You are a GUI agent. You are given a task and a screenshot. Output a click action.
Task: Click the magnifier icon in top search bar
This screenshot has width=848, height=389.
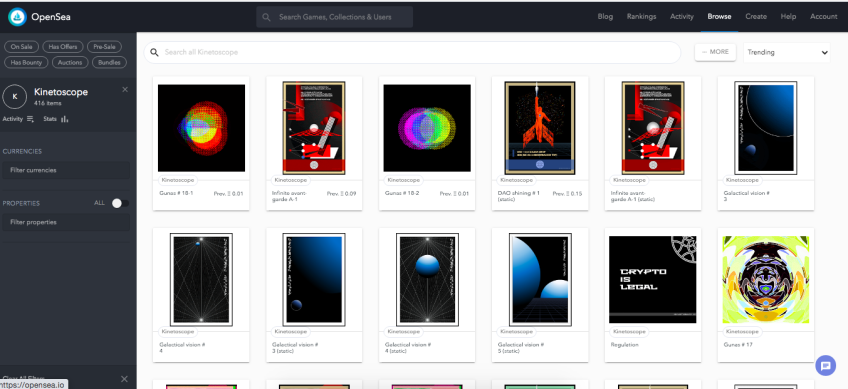pos(266,17)
